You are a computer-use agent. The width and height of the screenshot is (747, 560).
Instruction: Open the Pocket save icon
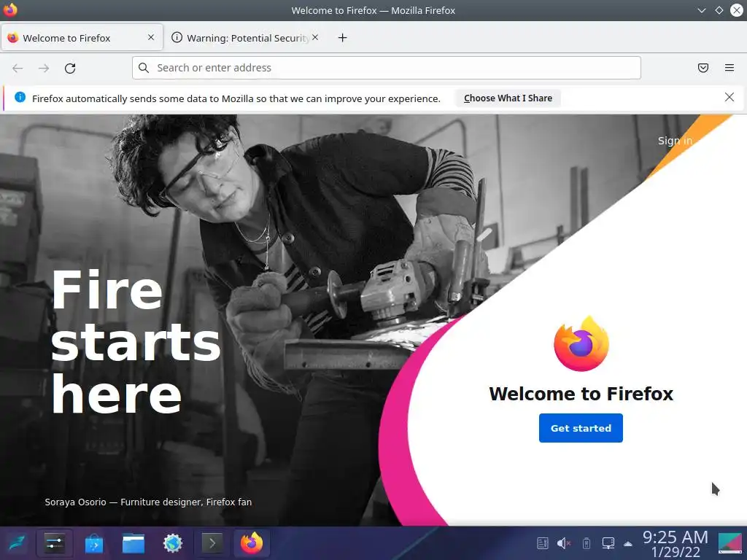(703, 68)
